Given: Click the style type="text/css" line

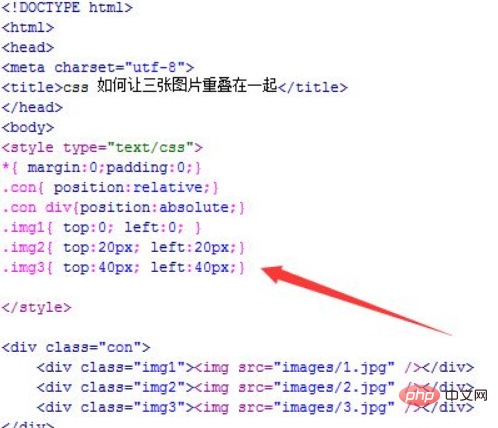Looking at the screenshot, I should pyautogui.click(x=102, y=147).
